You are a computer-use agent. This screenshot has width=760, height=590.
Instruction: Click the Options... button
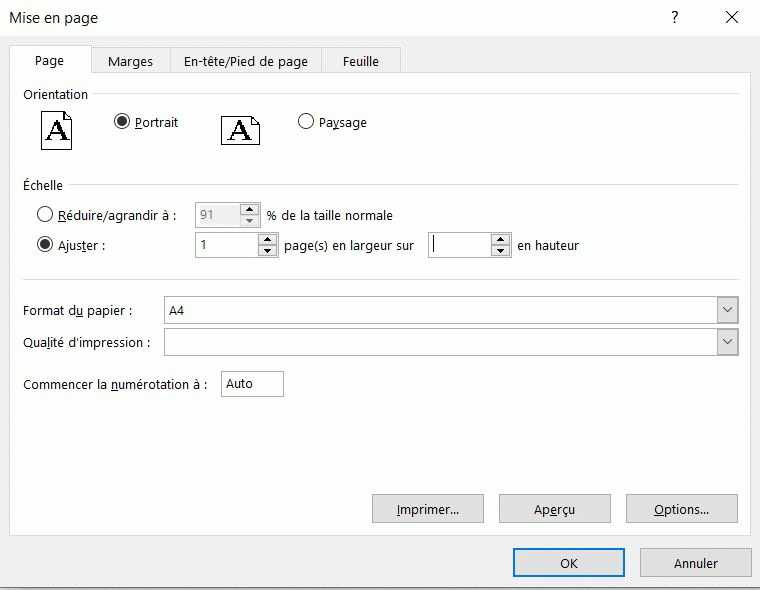pos(681,509)
